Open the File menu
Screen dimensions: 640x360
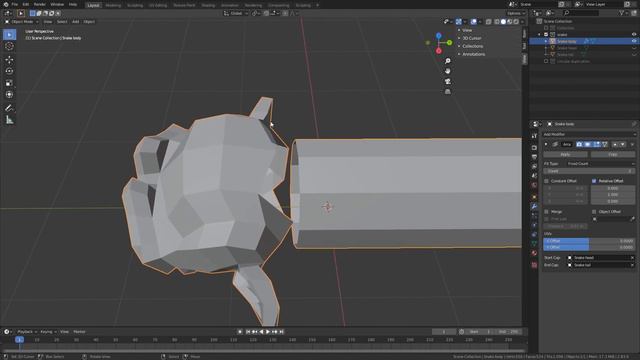(x=15, y=4)
